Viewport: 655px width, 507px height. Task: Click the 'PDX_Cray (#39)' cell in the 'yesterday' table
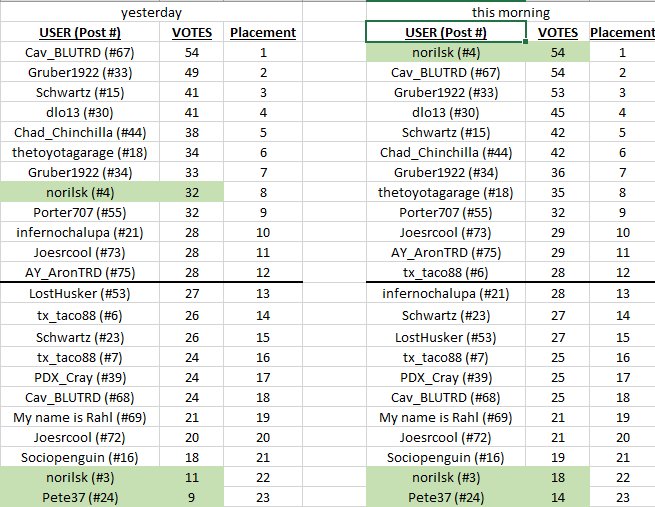pyautogui.click(x=80, y=378)
